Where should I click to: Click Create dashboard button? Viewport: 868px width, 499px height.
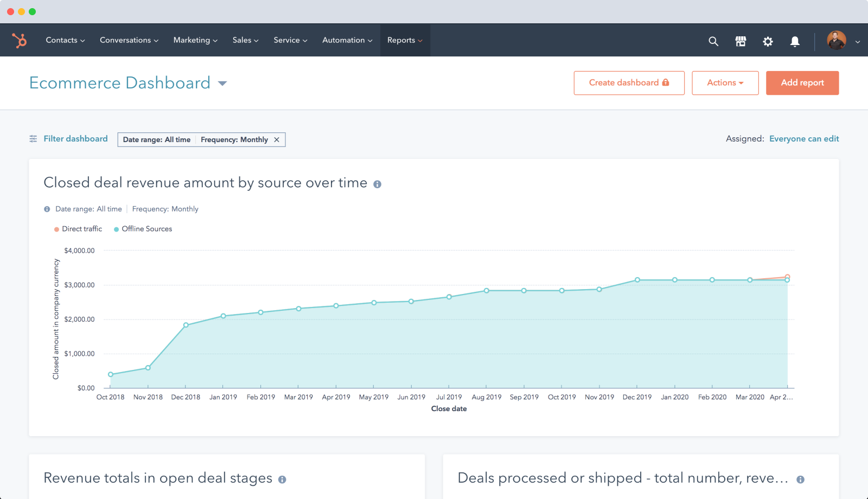pyautogui.click(x=629, y=83)
